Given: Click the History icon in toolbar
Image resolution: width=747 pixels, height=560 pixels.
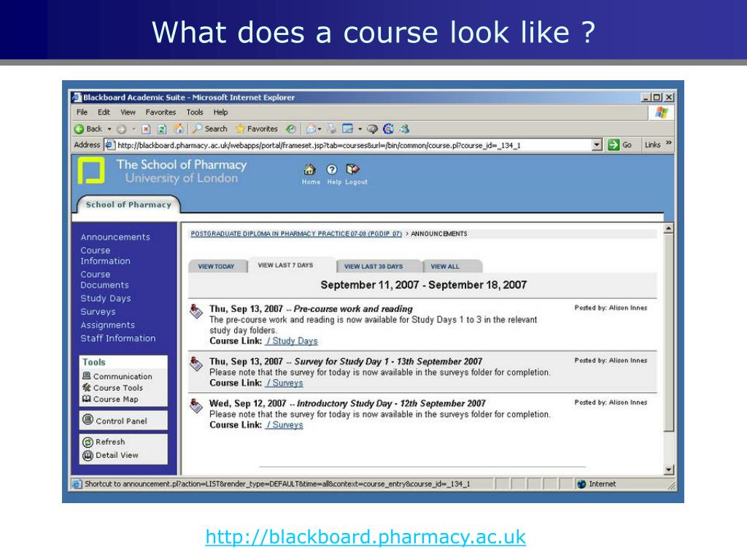Looking at the screenshot, I should [x=290, y=129].
